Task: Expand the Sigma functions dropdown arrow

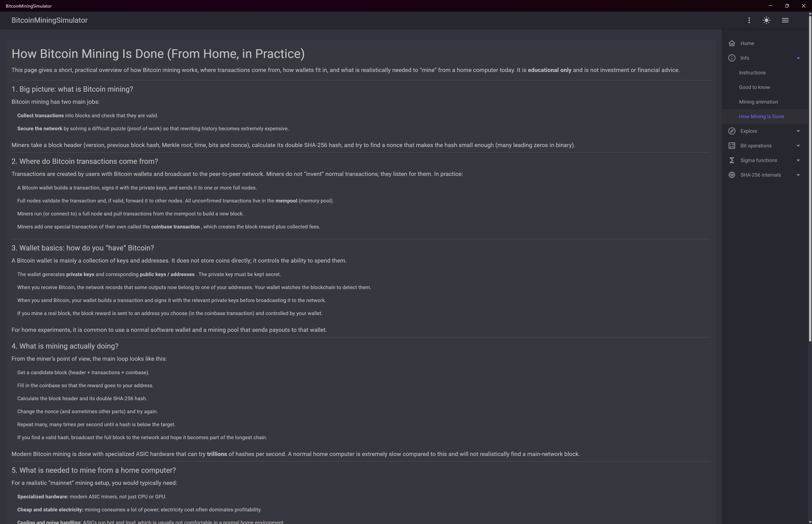Action: pyautogui.click(x=798, y=160)
